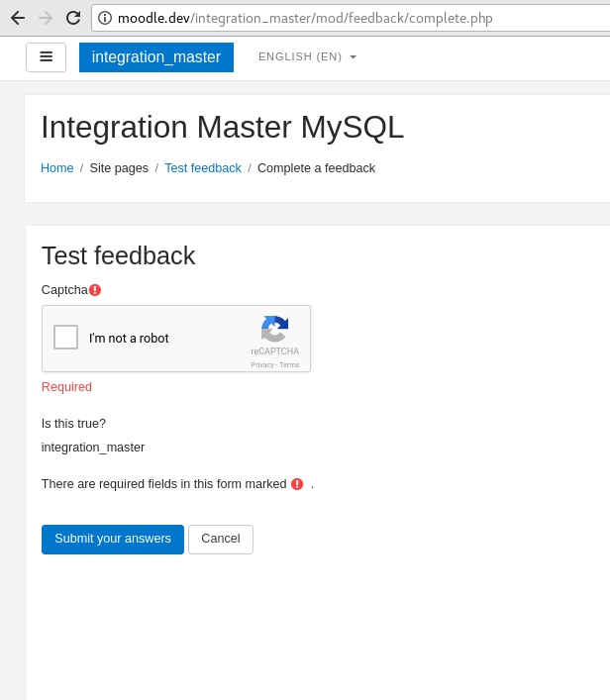Click the Submit your answers button
This screenshot has height=700, width=610.
(113, 540)
